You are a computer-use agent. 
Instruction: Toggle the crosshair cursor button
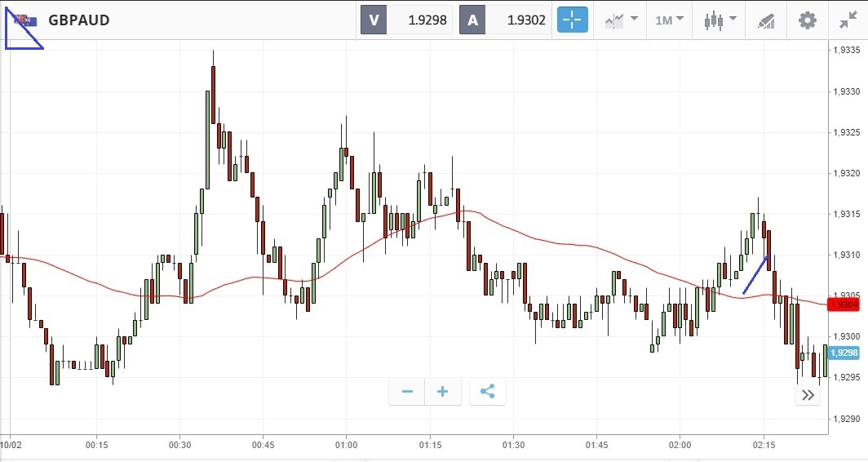572,20
